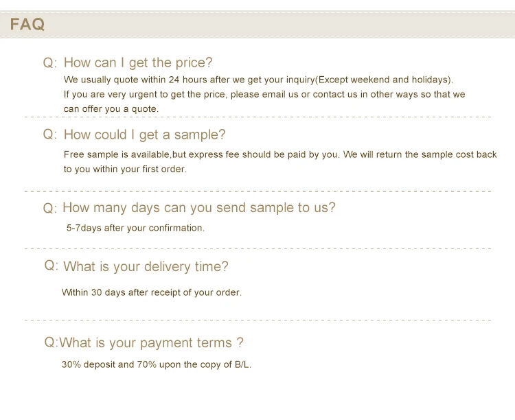
Task: Click the 'Within 30 days after receipt' answer
Action: [x=152, y=292]
